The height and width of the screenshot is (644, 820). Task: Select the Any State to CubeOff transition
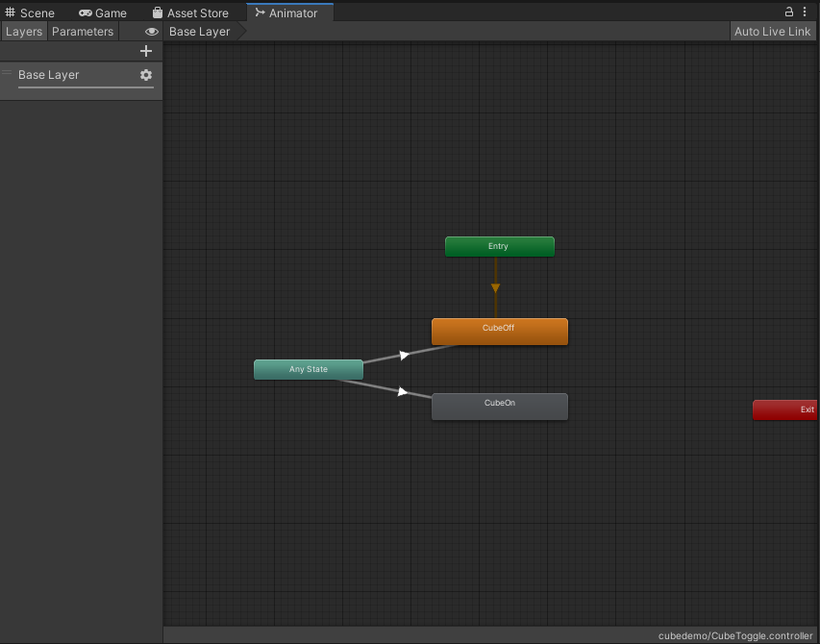[405, 356]
